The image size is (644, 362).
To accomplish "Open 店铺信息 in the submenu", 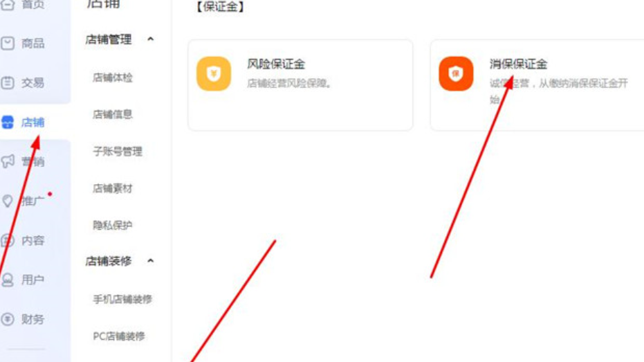I will click(113, 114).
